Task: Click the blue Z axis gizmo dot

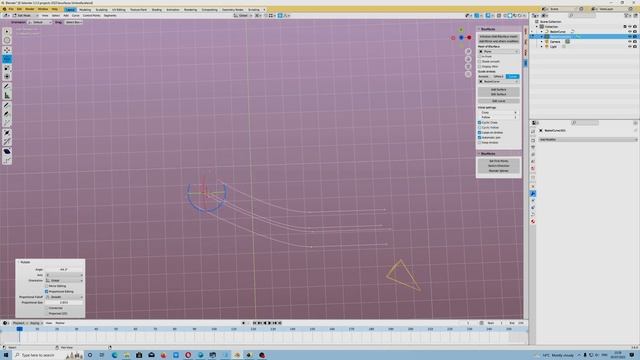Action: (461, 38)
